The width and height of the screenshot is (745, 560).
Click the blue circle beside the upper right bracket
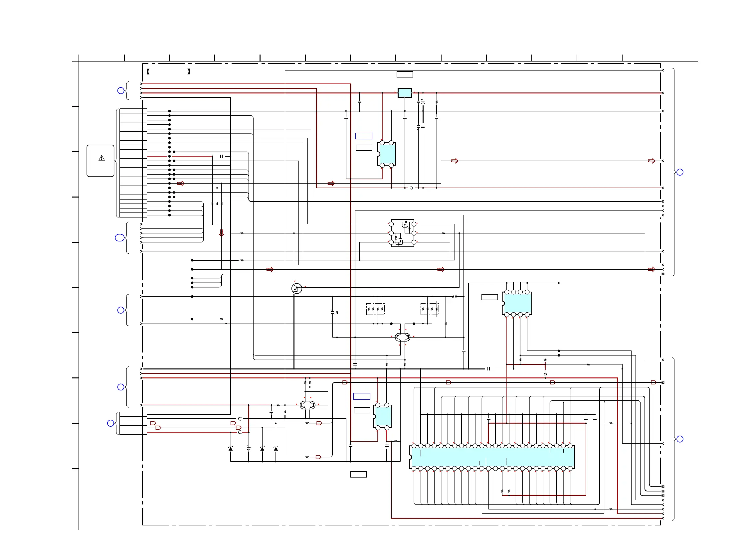click(x=680, y=172)
